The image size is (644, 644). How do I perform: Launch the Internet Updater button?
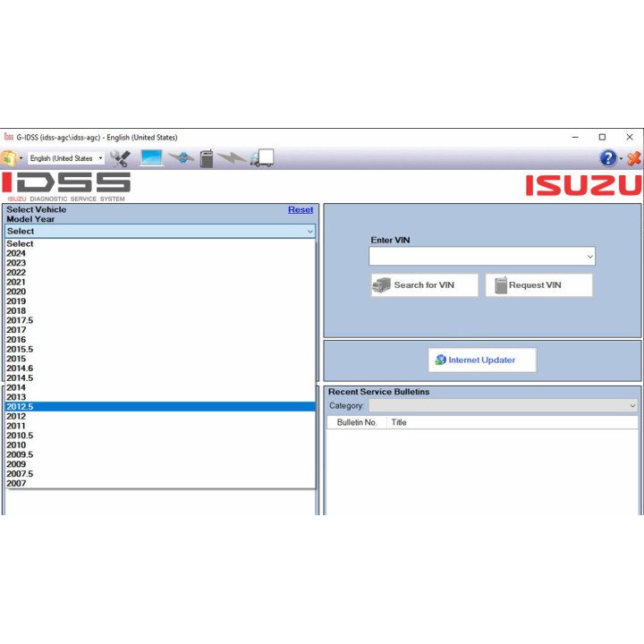coord(482,360)
